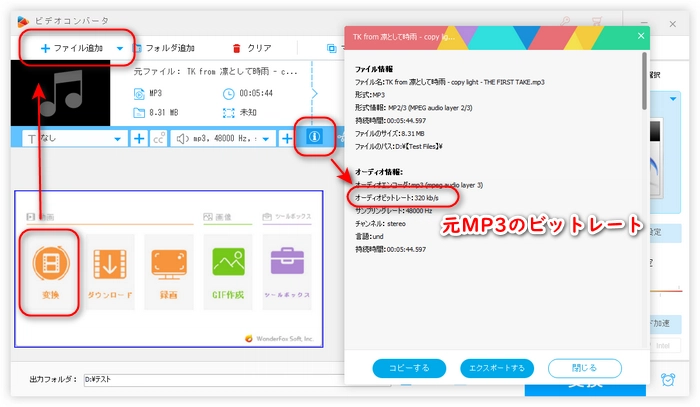700x407 pixels.
Task: Open the ダウンロード downloader tool
Action: (109, 268)
